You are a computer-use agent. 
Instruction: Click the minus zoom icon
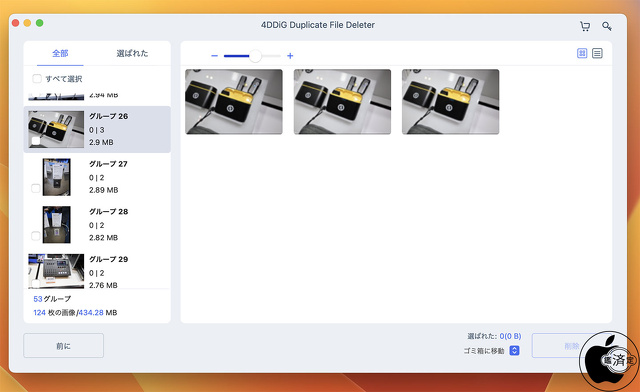click(214, 56)
